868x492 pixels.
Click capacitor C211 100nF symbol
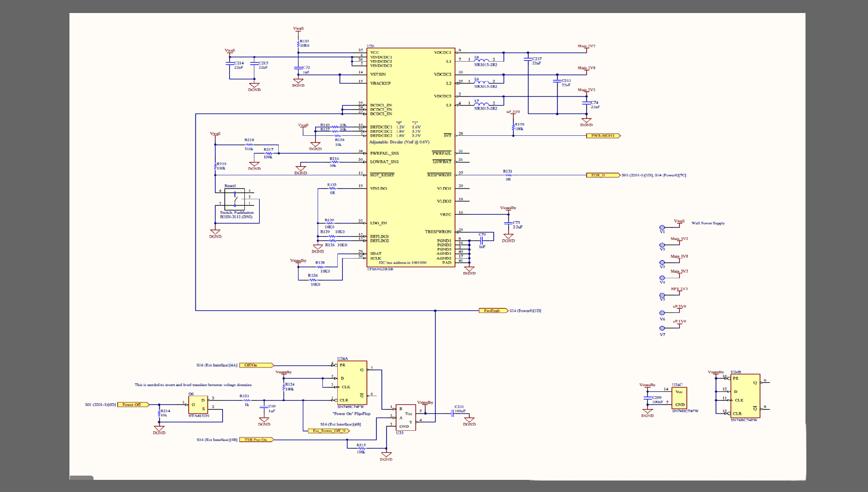[x=453, y=413]
